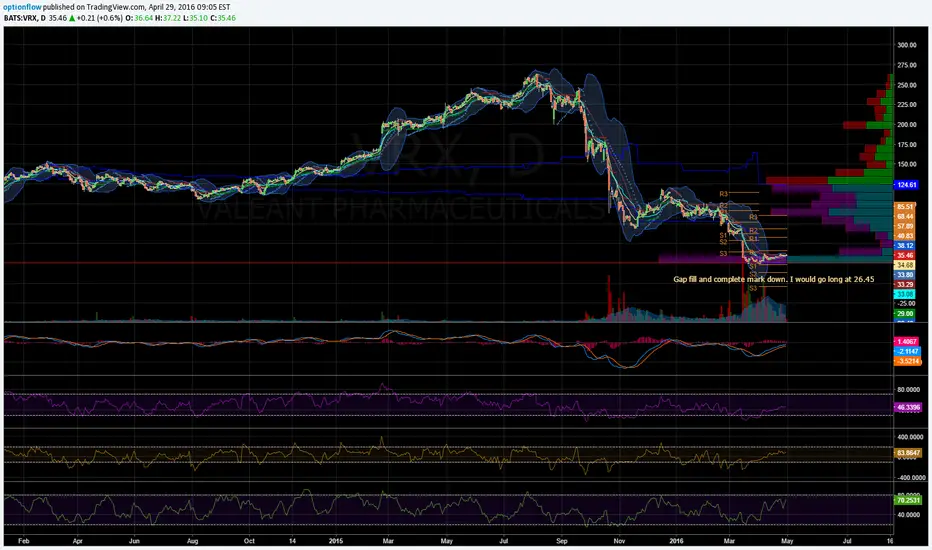
Task: Click the 83.8647 indicator value tag
Action: 908,453
